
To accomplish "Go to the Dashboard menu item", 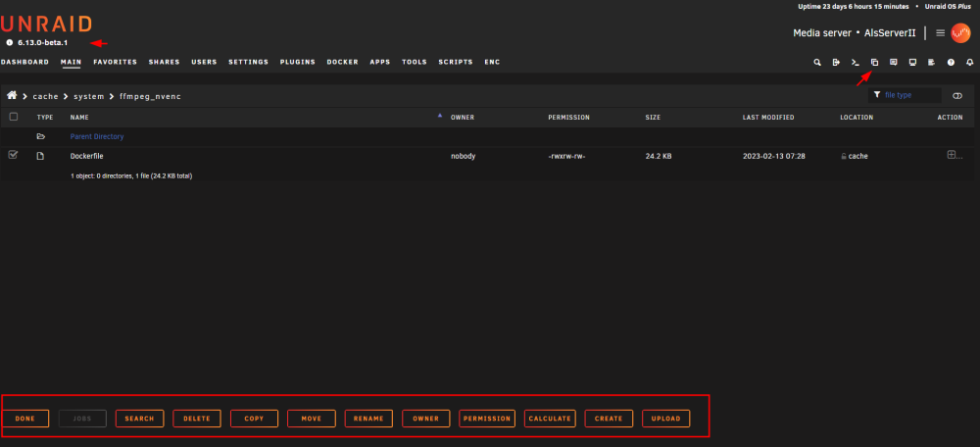I will pos(24,62).
